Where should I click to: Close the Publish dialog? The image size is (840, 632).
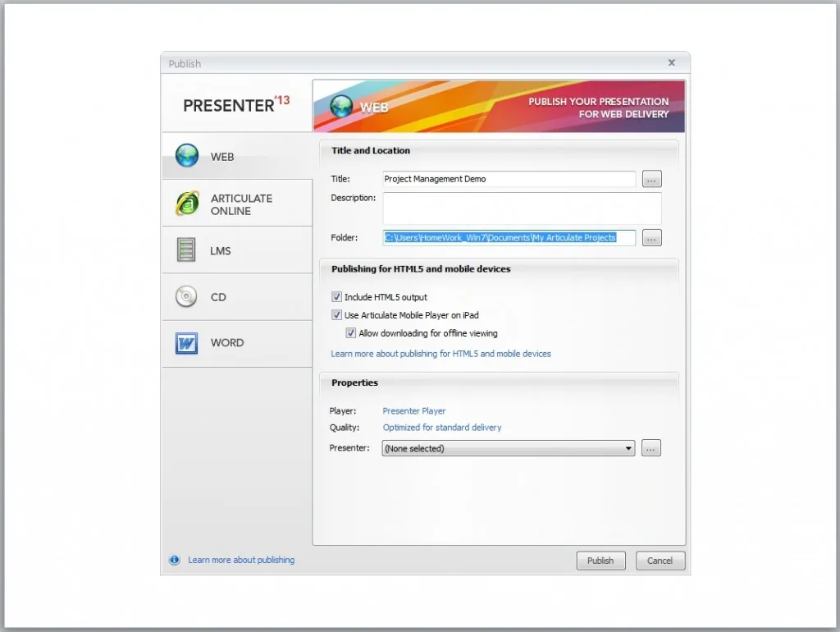tap(672, 62)
